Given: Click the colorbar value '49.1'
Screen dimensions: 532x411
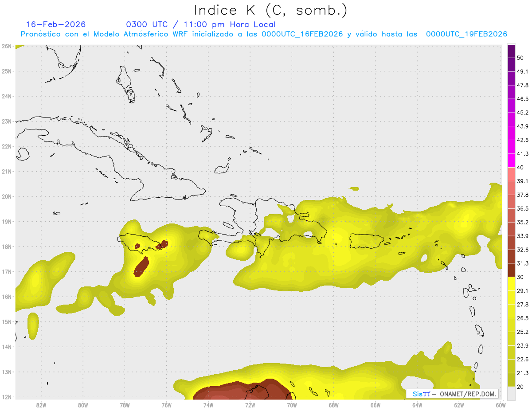Looking at the screenshot, I should (x=522, y=71).
